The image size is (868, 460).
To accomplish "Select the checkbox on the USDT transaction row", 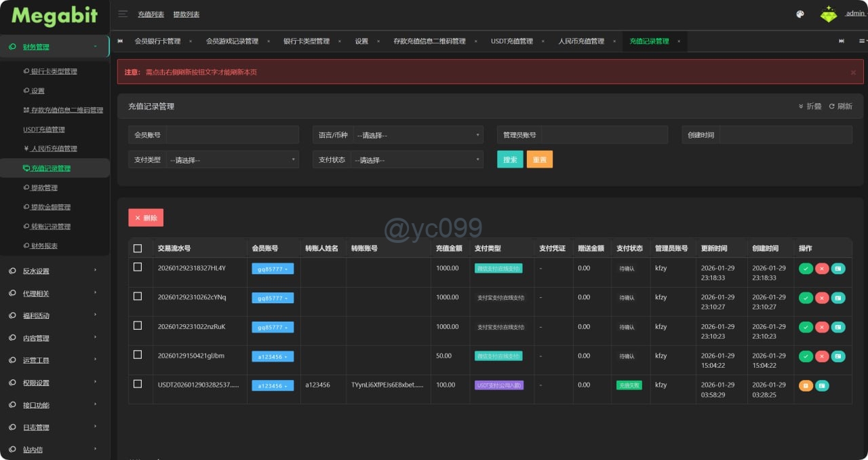I will pyautogui.click(x=138, y=384).
